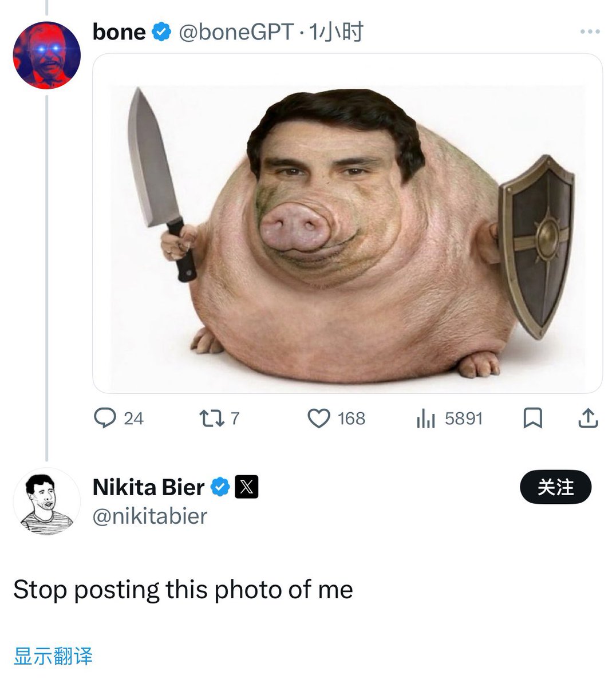This screenshot has height=687, width=616.
Task: Click the Nikita Bier display name
Action: [x=148, y=487]
